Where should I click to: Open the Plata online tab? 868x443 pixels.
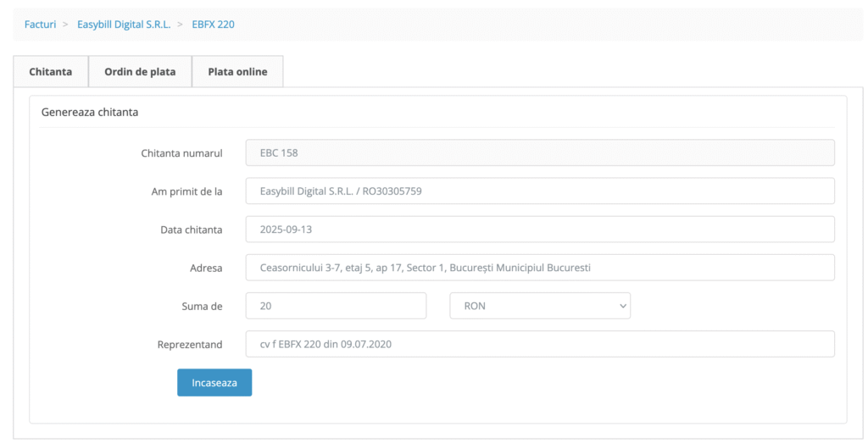pyautogui.click(x=237, y=71)
